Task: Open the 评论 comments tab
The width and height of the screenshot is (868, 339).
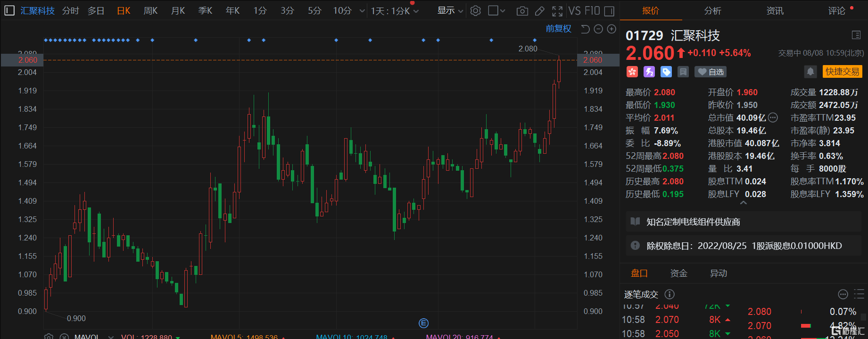Action: [837, 10]
